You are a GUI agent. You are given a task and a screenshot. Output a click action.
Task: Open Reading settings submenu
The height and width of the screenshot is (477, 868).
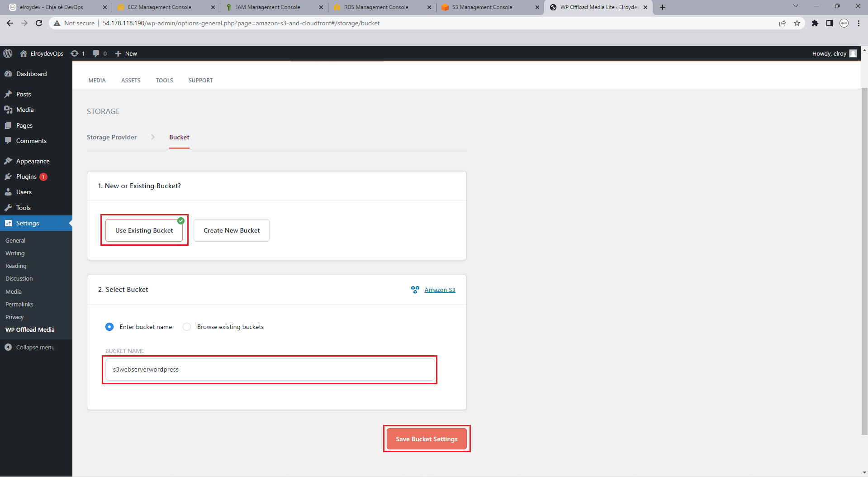pos(16,266)
